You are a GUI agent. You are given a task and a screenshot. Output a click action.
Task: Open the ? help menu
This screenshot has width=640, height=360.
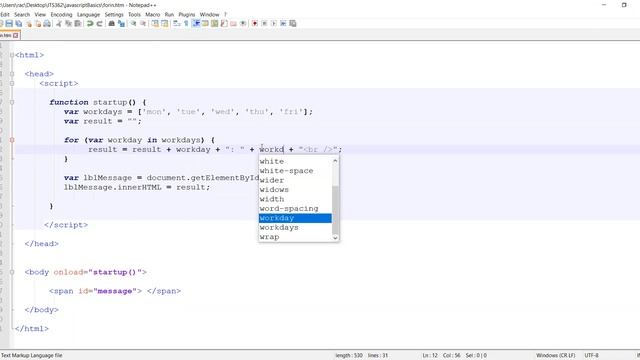tap(225, 14)
